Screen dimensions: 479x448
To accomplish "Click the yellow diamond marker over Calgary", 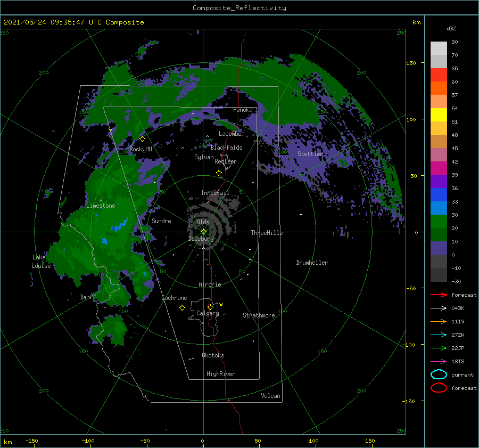I will tap(210, 307).
